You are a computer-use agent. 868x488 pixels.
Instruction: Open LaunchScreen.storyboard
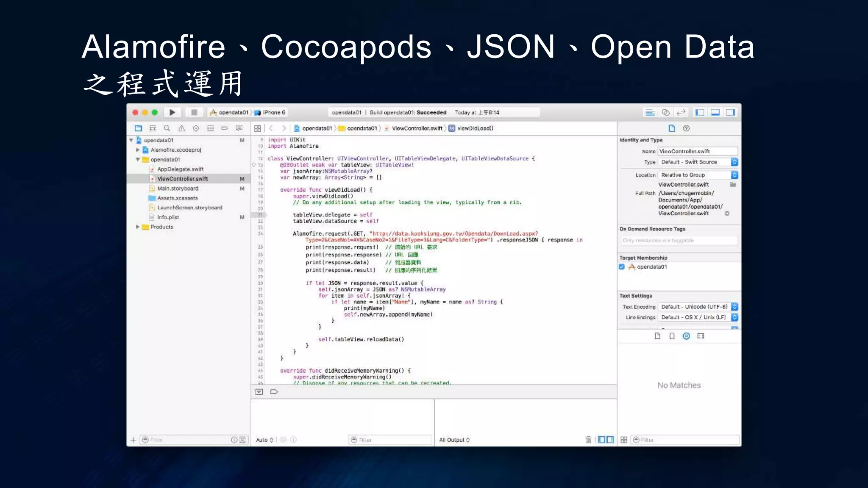pos(189,208)
